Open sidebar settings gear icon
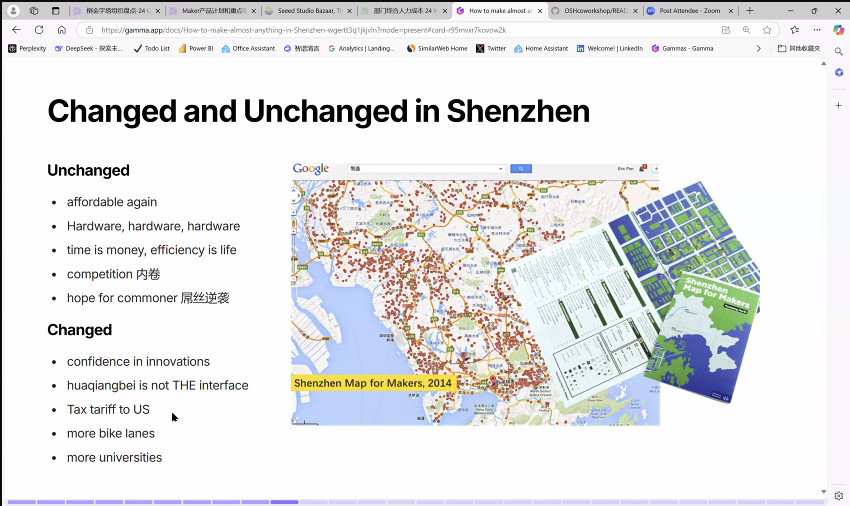Image resolution: width=850 pixels, height=506 pixels. tap(838, 495)
